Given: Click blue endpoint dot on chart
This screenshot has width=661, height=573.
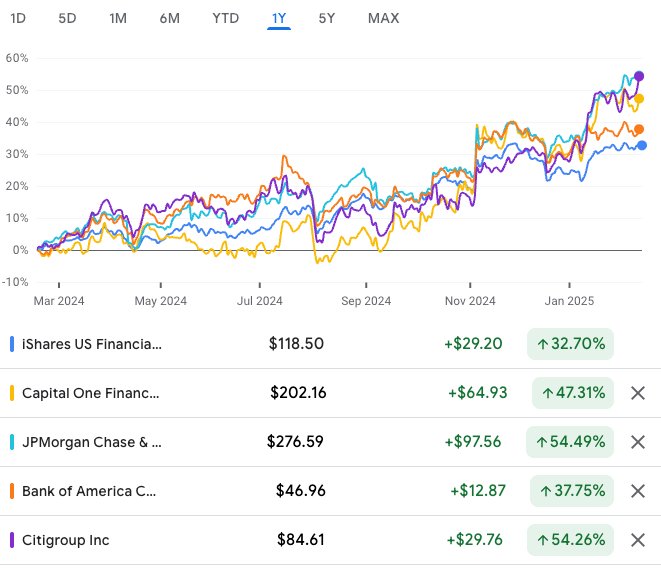Looking at the screenshot, I should coord(642,145).
